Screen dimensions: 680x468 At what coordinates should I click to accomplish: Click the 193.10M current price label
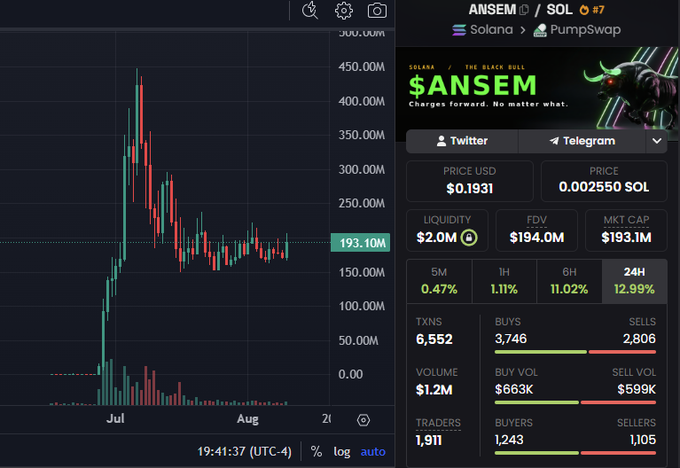(x=360, y=242)
